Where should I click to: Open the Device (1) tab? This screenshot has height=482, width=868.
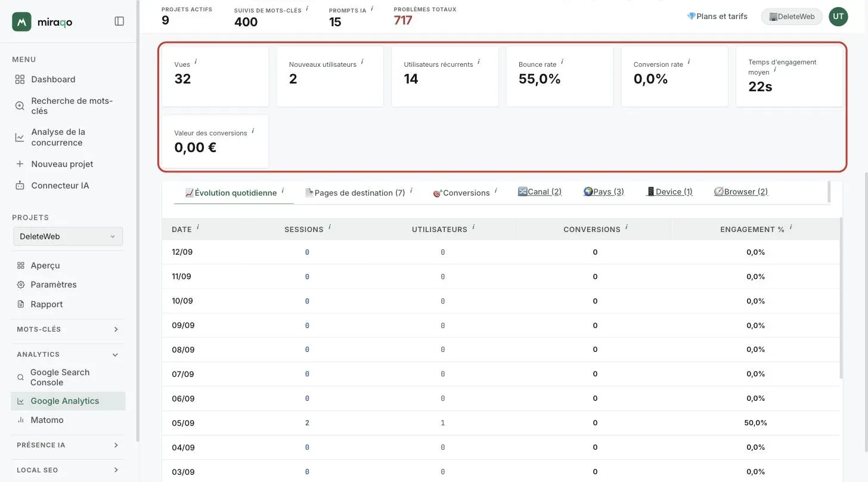[669, 191]
